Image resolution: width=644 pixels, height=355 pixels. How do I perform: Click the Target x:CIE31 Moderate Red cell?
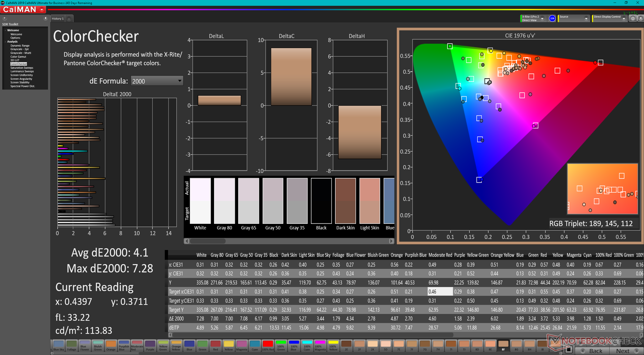440,292
